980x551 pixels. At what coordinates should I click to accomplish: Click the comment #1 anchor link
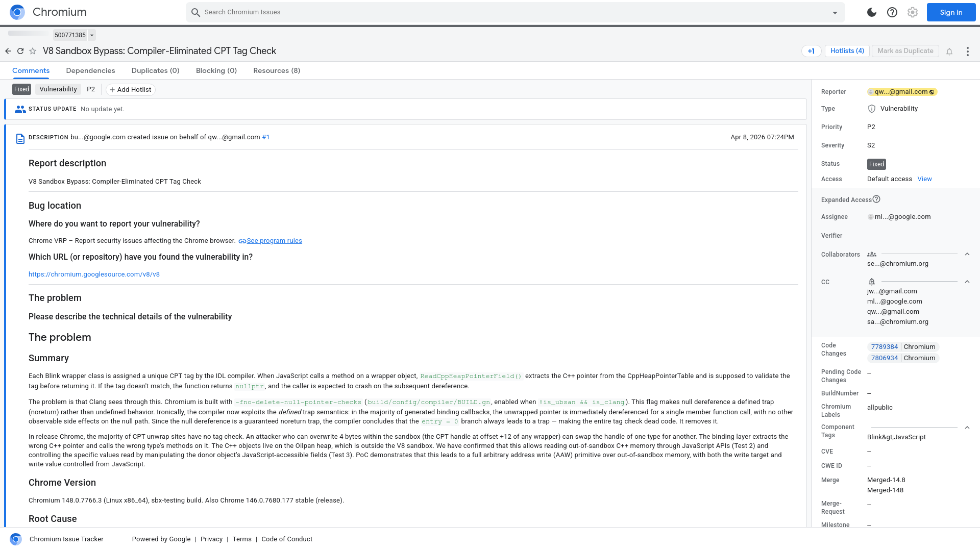coord(265,137)
